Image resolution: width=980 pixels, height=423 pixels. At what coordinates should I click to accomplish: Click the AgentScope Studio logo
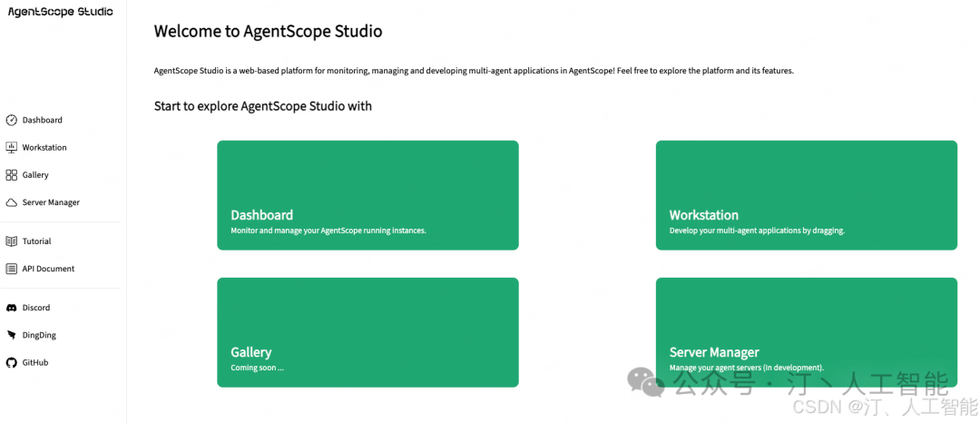click(61, 12)
